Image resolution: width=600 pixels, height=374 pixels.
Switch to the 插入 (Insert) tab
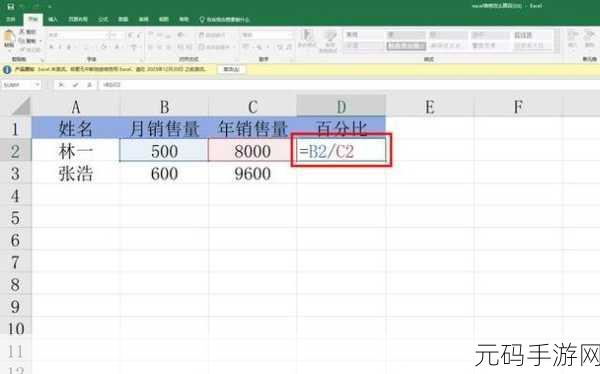pos(53,20)
